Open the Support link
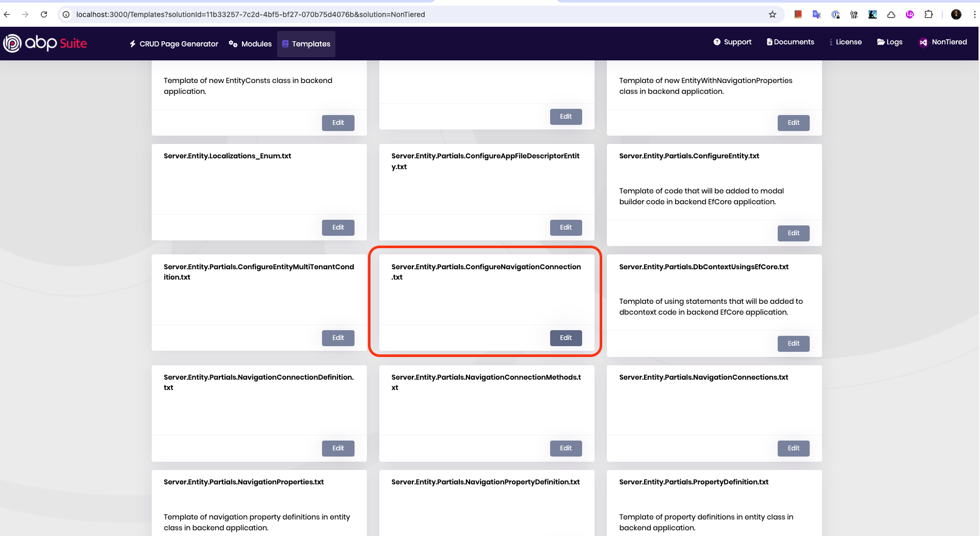The image size is (980, 536). pos(732,42)
